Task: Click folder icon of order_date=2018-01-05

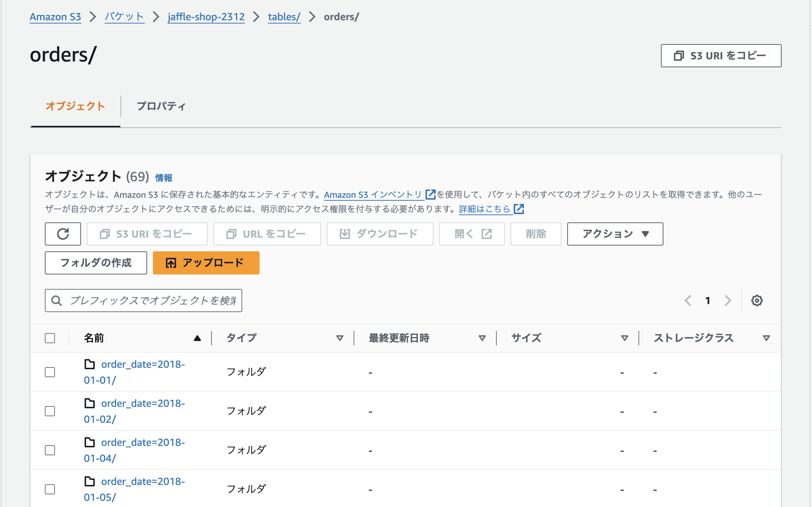Action: [x=90, y=481]
